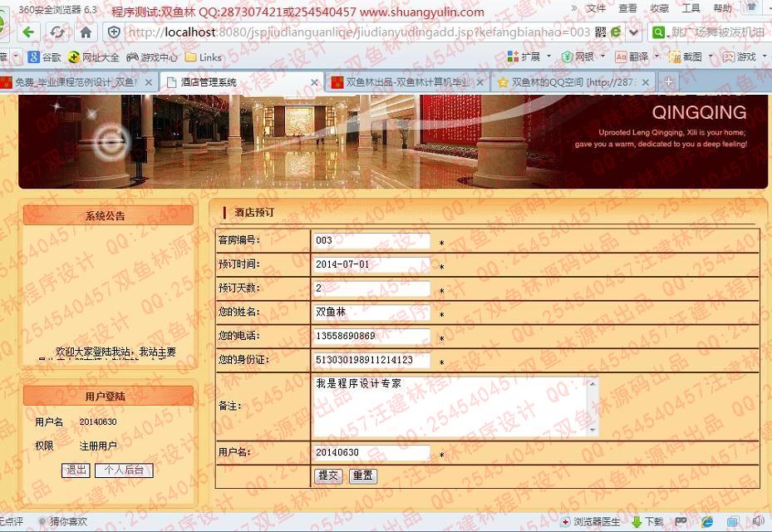Screen dimensions: 772x532
Task: Click the shield security icon beside the address
Action: (114, 32)
